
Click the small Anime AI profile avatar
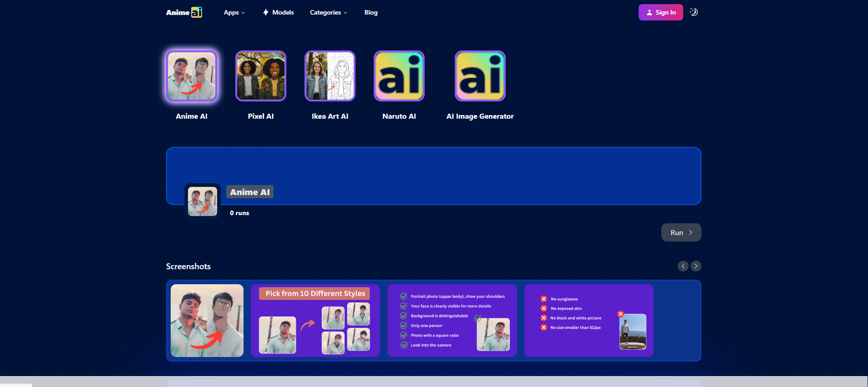203,201
